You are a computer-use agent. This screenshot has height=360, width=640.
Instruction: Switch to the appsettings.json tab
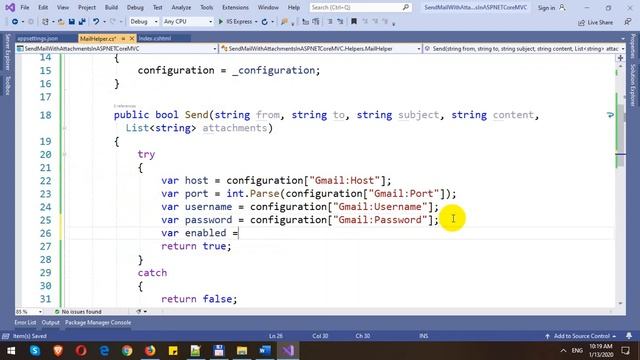38,38
